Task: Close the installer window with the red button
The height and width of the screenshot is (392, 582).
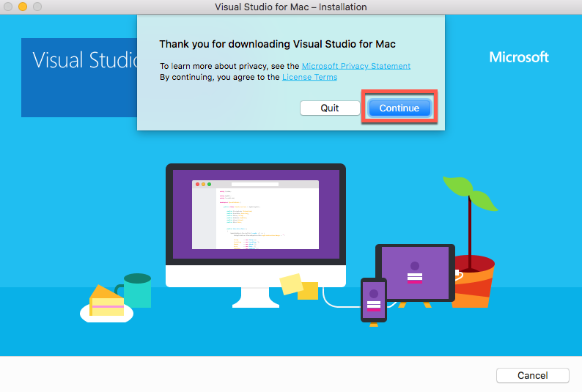Action: (x=8, y=7)
